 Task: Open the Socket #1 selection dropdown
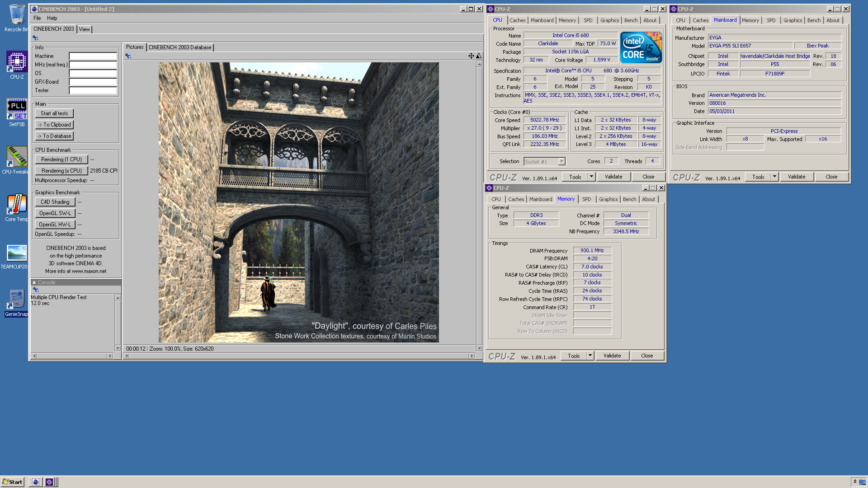coord(561,162)
